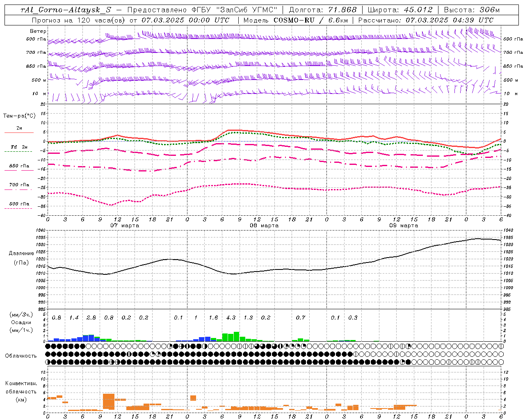525x420 pixels.
Task: Select the Высота: 306м elevation text
Action: (x=472, y=10)
